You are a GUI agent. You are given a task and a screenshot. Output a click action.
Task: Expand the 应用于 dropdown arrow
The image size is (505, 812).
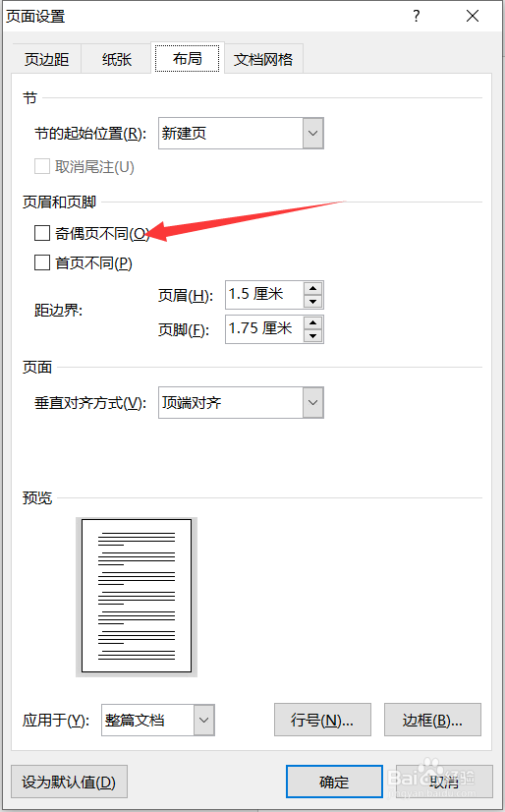(x=203, y=720)
